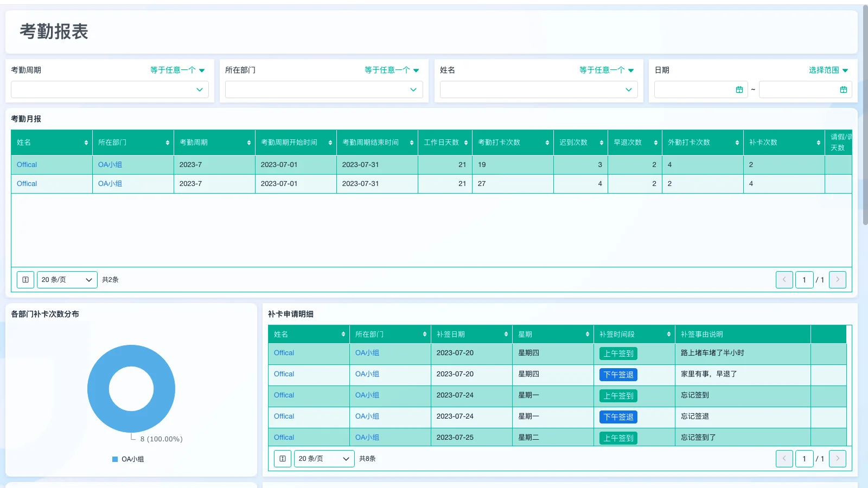Click 上午签到 tag for 2023-07-20 row
Viewport: 868px width, 488px height.
click(x=618, y=354)
